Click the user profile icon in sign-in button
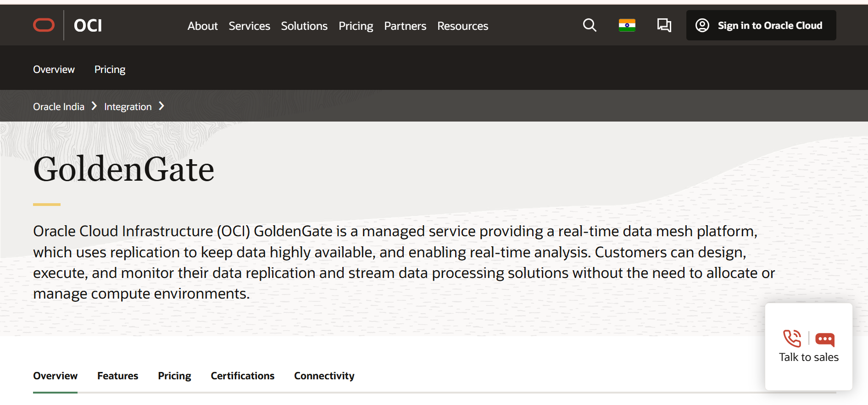 pyautogui.click(x=702, y=25)
